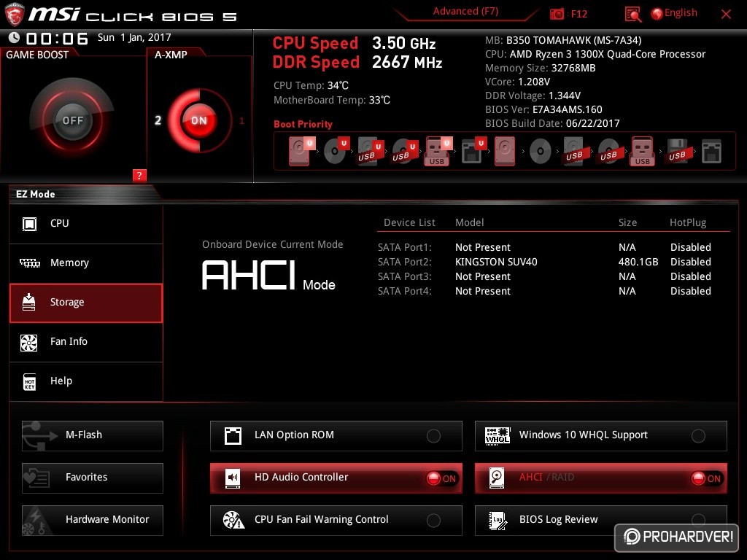
Task: Switch to Advanced (F7) mode
Action: [x=465, y=11]
